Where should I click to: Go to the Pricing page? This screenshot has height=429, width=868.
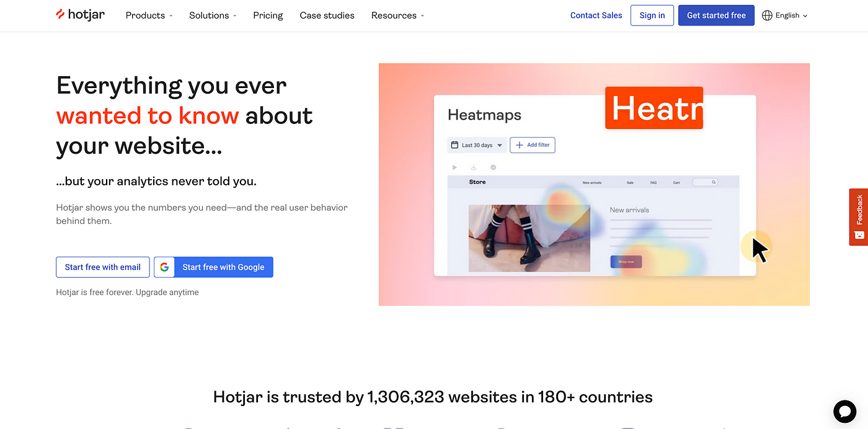pyautogui.click(x=268, y=15)
